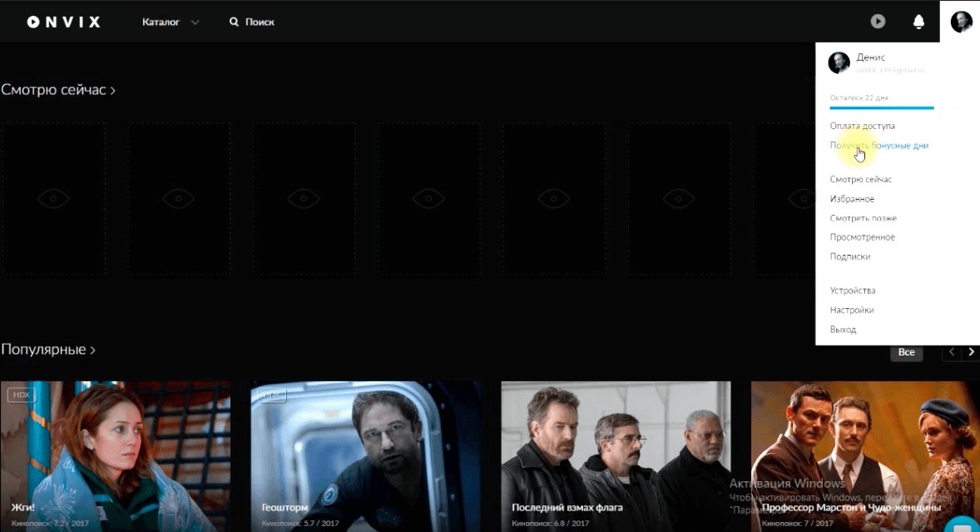Click the Получить бонусные дни link
980x532 pixels.
point(879,145)
